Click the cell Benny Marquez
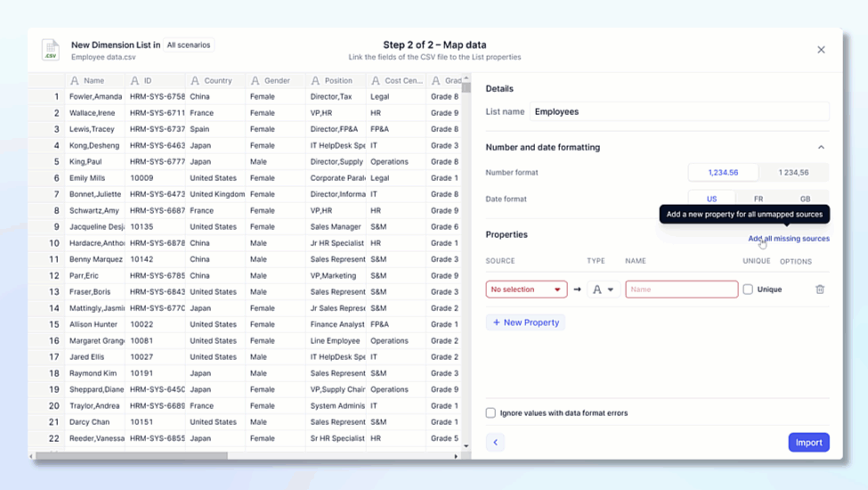This screenshot has width=868, height=490. [x=96, y=259]
